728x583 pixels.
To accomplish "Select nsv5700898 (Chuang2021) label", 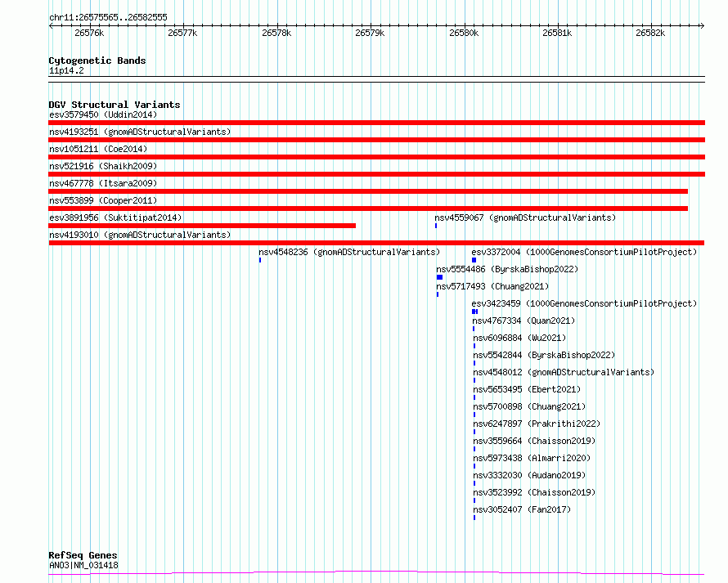I will coord(529,406).
